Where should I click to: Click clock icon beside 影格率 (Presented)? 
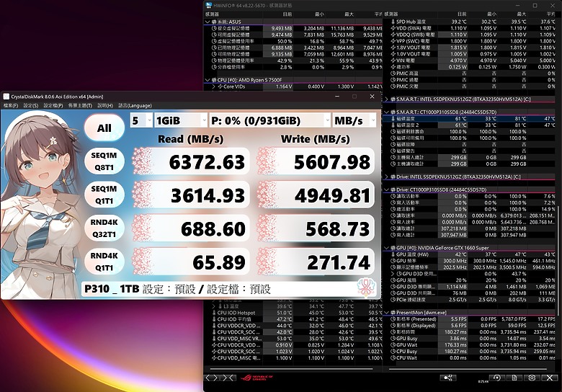pos(393,319)
